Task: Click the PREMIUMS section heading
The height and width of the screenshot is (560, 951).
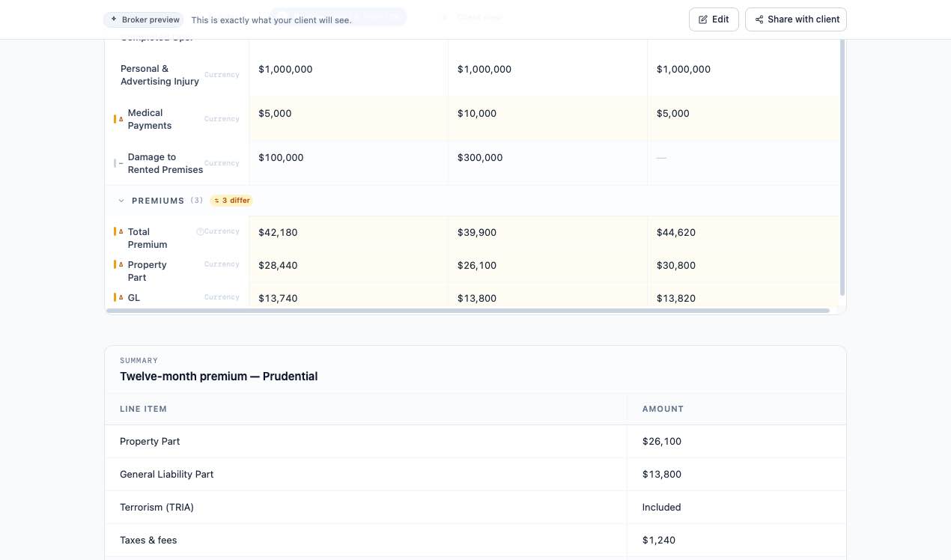Action: 158,201
